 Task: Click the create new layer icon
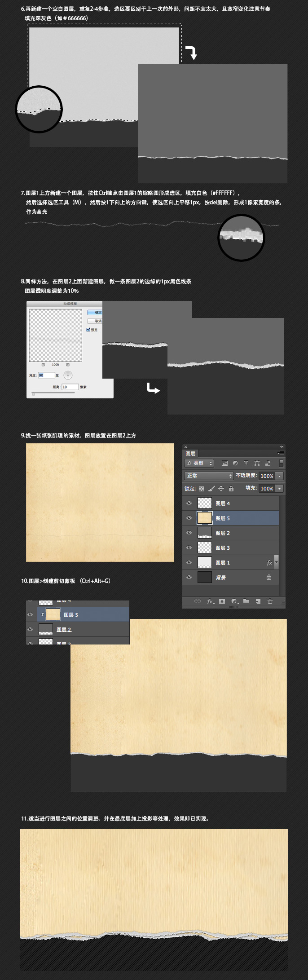pyautogui.click(x=258, y=601)
